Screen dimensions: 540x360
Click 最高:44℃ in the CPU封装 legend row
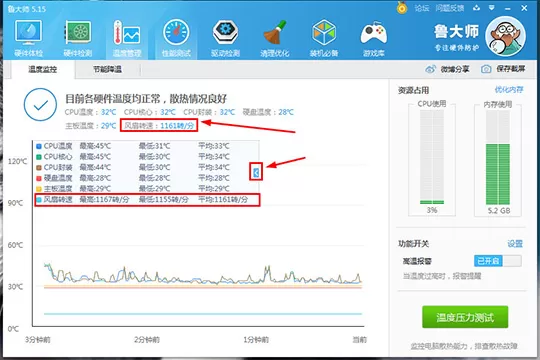[x=95, y=168]
